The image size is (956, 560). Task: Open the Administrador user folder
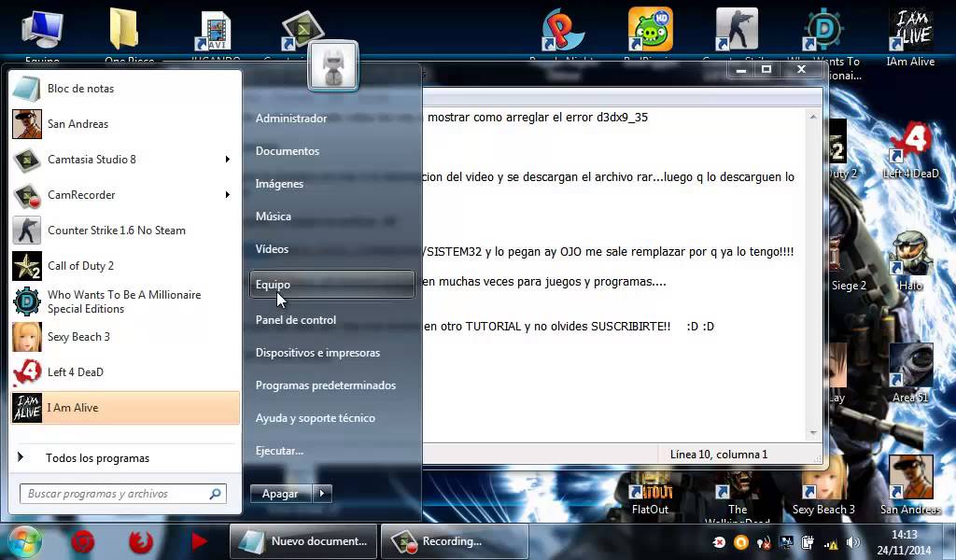pyautogui.click(x=291, y=119)
